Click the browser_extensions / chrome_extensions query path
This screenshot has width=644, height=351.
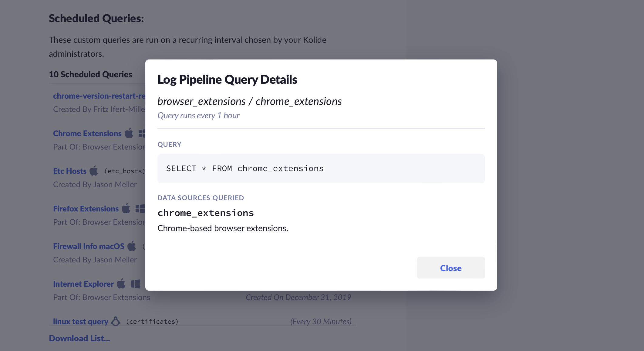pos(250,101)
